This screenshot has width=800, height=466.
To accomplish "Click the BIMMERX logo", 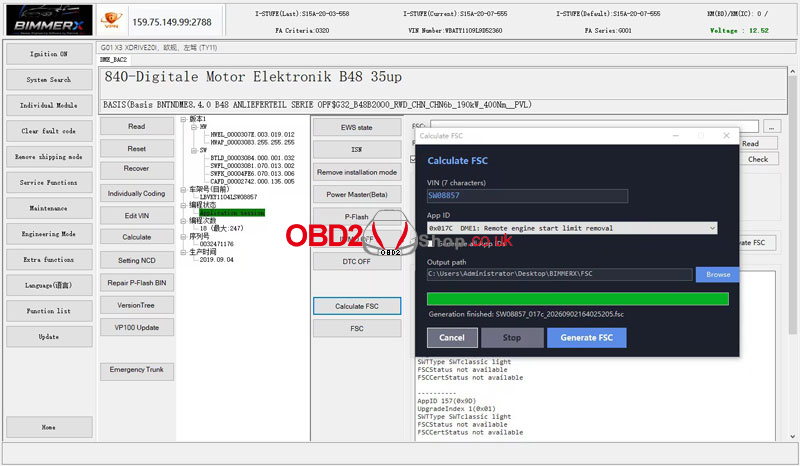I will click(x=49, y=20).
